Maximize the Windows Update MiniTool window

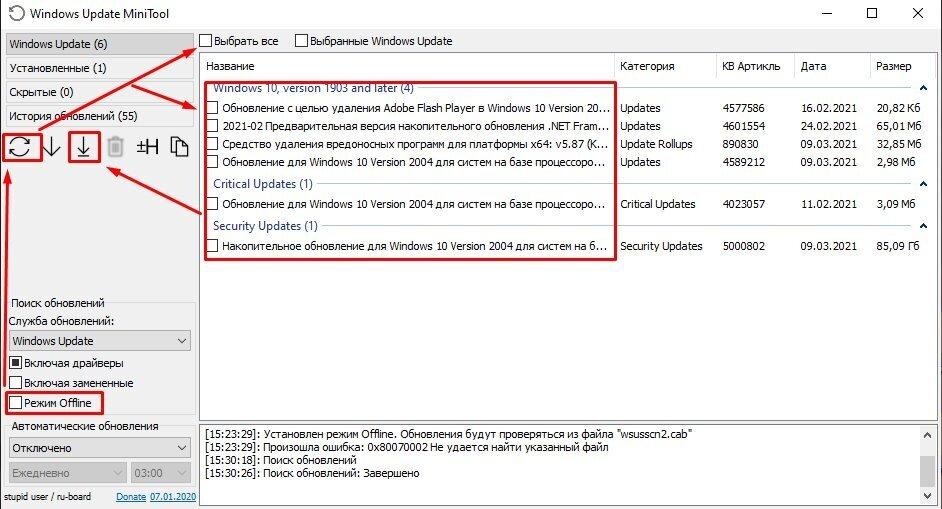872,13
